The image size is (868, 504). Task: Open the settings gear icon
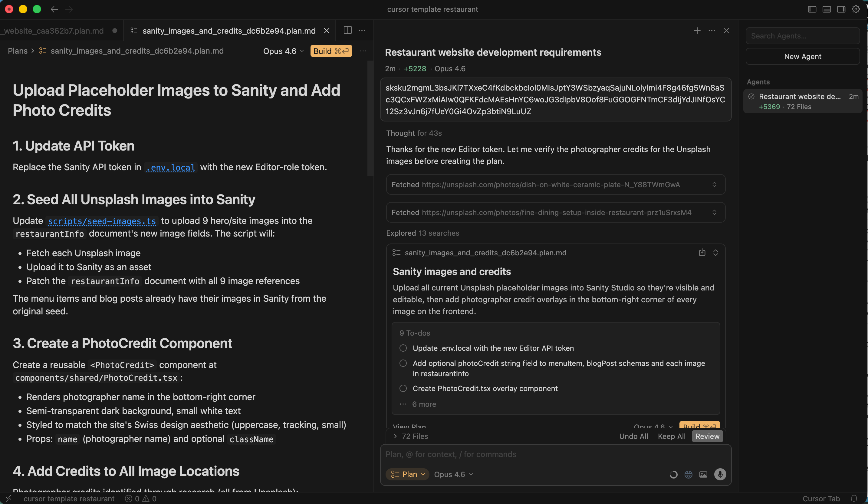856,9
